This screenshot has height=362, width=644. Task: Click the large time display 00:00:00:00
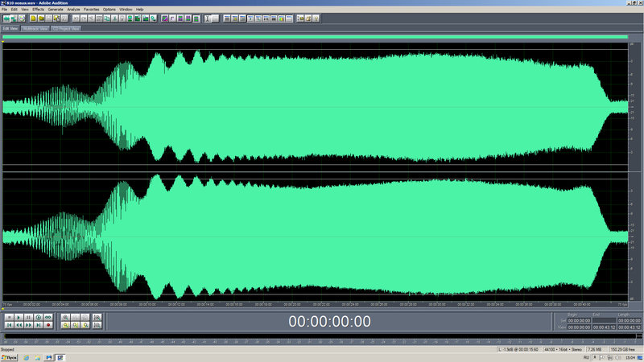click(x=329, y=321)
